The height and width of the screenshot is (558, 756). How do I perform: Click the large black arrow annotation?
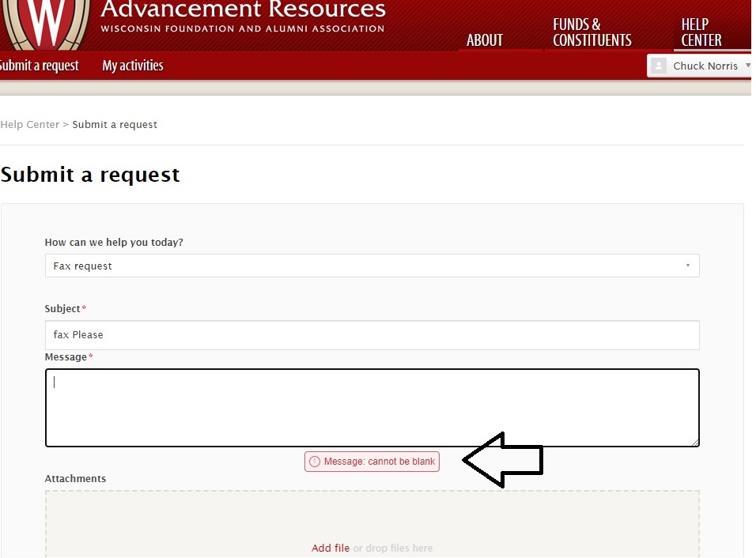coord(503,460)
